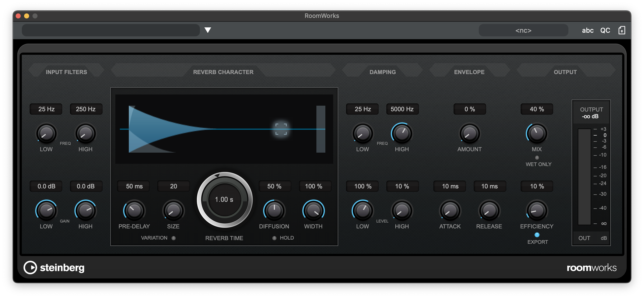Viewport: 644px width, 298px height.
Task: Click the preset import/export file icon
Action: [x=622, y=30]
